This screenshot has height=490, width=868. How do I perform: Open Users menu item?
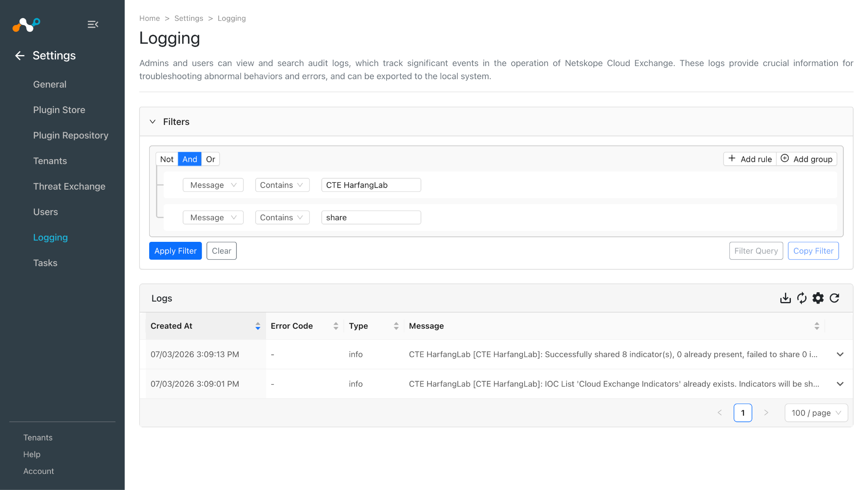click(x=45, y=212)
